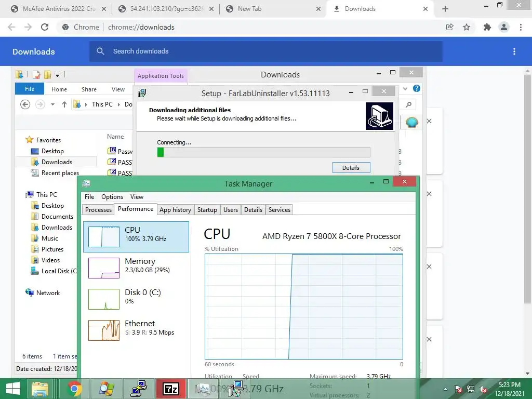Select CPU performance thumbnail
Screen dimensions: 532x399
click(136, 237)
